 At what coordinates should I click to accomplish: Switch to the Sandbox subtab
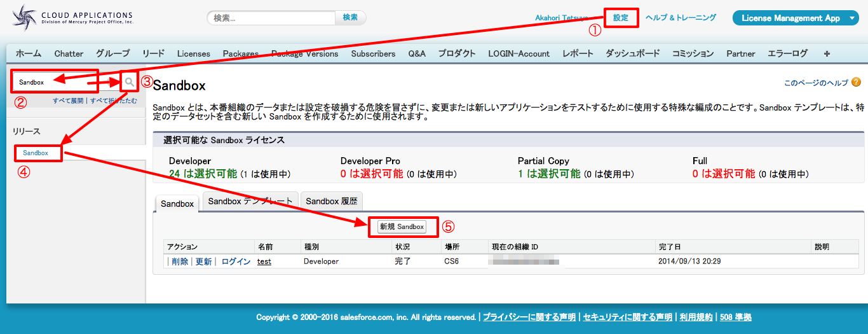pos(177,204)
